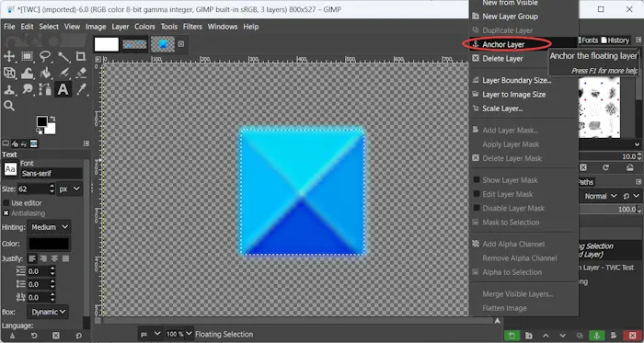Select the Fuzzy Select magic wand tool

63,57
